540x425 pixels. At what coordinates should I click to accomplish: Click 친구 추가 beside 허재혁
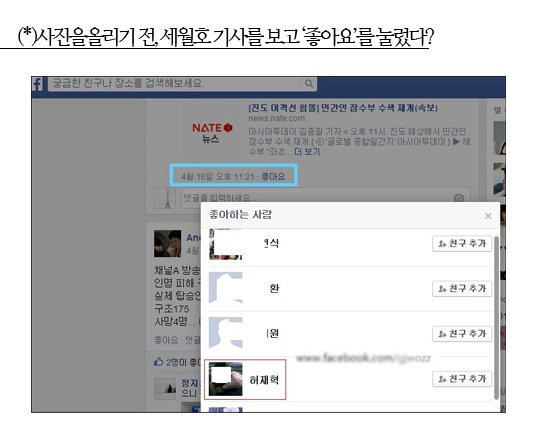462,379
